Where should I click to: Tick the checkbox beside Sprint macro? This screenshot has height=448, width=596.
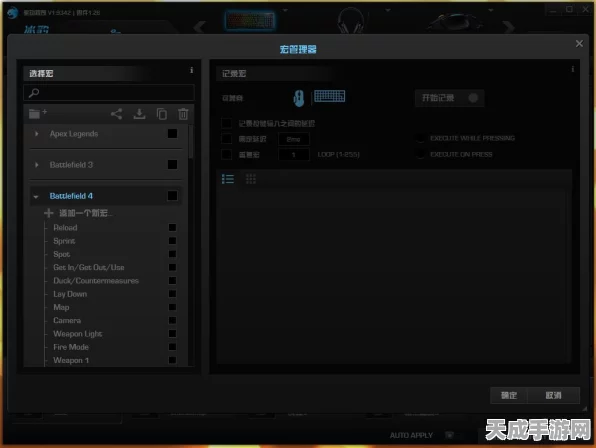pyautogui.click(x=172, y=241)
